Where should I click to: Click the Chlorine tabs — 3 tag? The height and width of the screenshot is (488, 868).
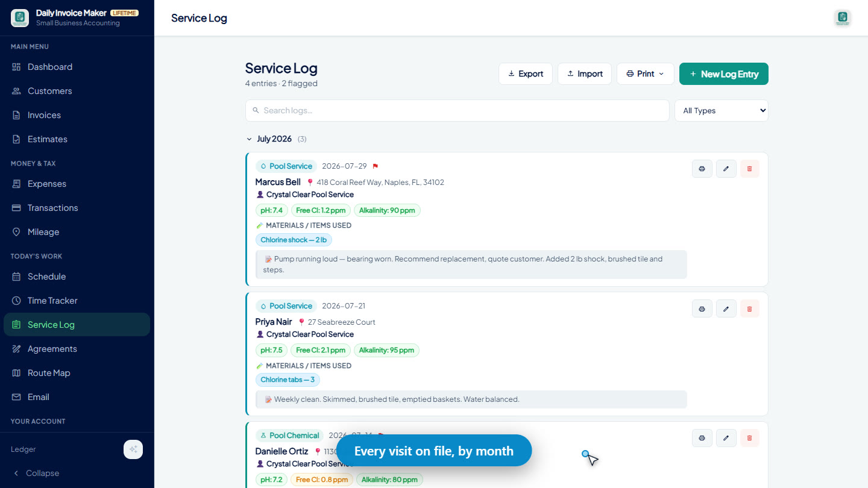click(x=288, y=380)
